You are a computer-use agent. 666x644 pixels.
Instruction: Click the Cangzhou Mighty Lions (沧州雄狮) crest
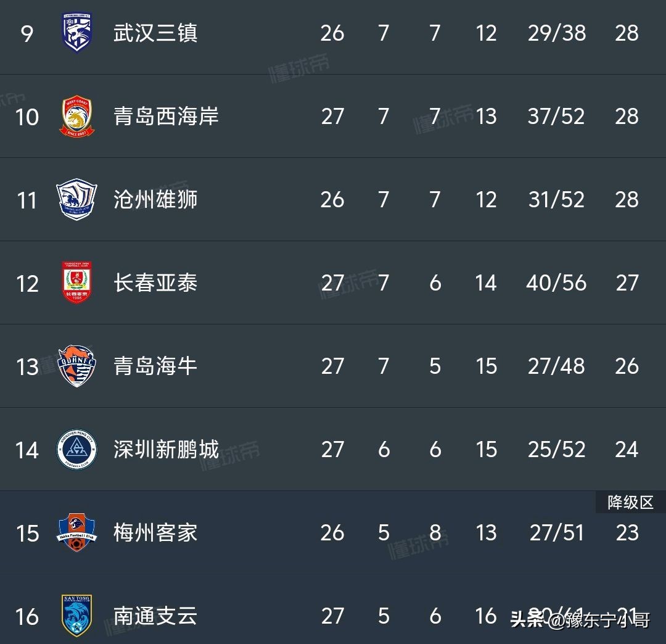[x=77, y=200]
